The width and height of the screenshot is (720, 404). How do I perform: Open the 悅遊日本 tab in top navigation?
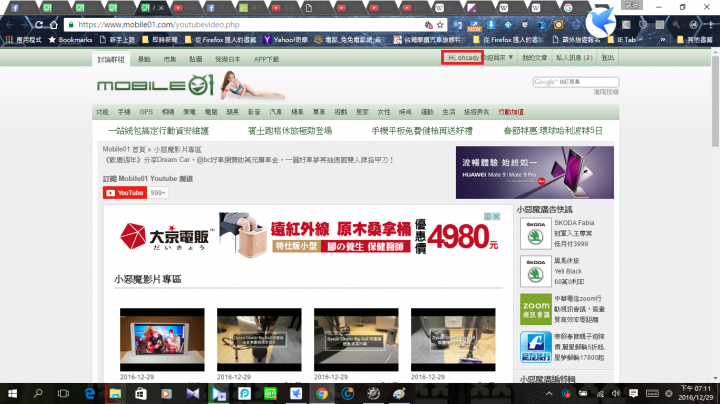tap(228, 59)
